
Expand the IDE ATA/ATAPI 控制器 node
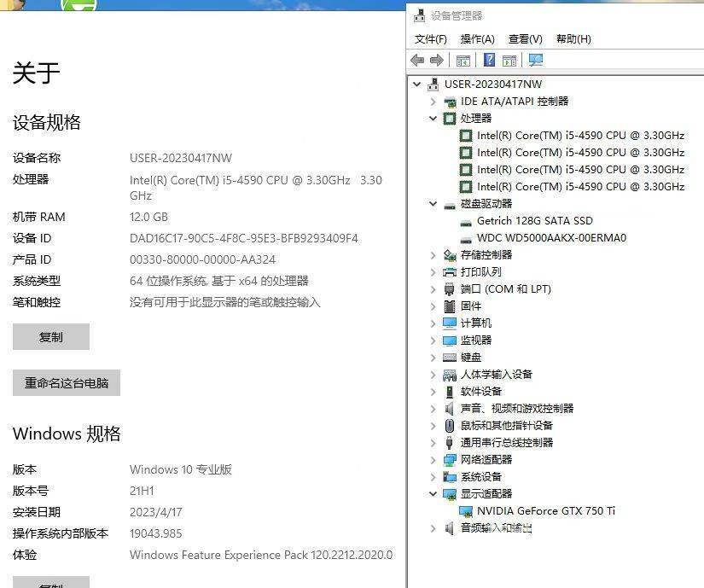[433, 102]
